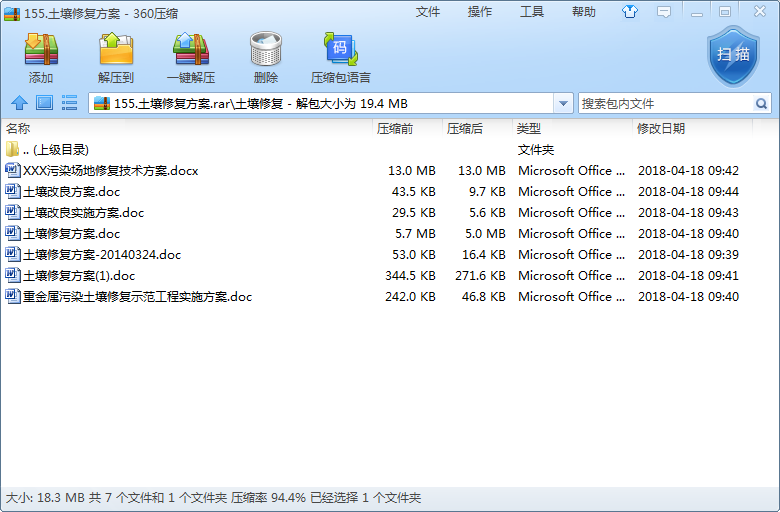Image resolution: width=780 pixels, height=512 pixels.
Task: Go up one directory with the arrow icon
Action: 19,103
